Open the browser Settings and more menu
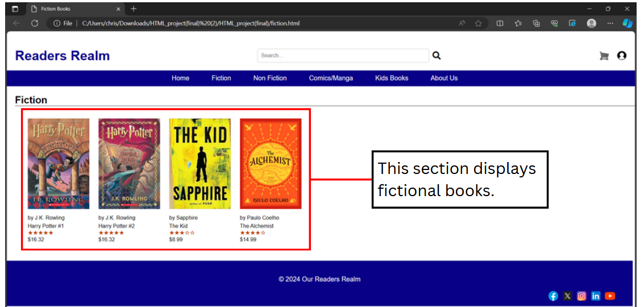The image size is (644, 307). (610, 23)
